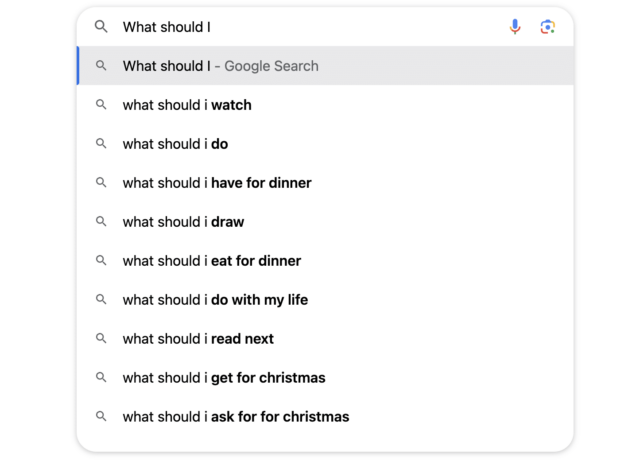The width and height of the screenshot is (640, 465).
Task: Select 'what should i have for dinner'
Action: [325, 183]
